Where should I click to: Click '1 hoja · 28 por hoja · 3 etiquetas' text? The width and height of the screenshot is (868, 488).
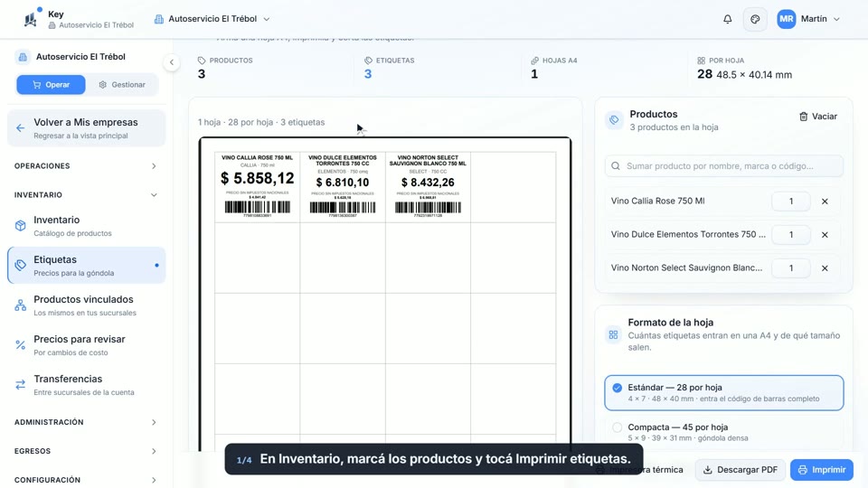pyautogui.click(x=261, y=122)
